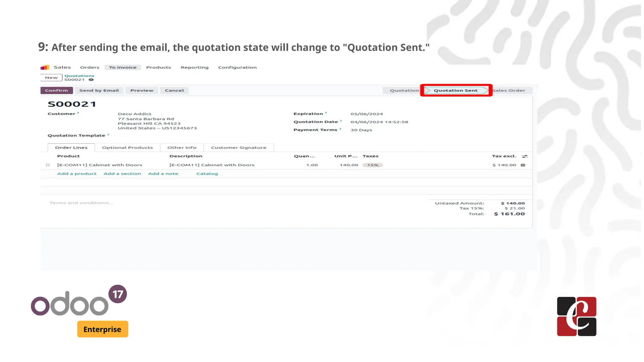Click the help mark next to Payment Terms
This screenshot has width=644, height=362.
pyautogui.click(x=340, y=129)
